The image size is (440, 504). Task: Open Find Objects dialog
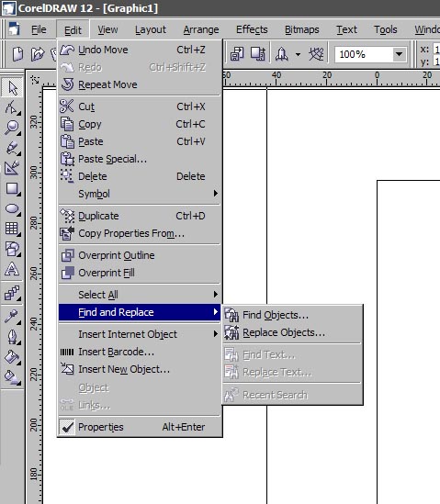292,315
